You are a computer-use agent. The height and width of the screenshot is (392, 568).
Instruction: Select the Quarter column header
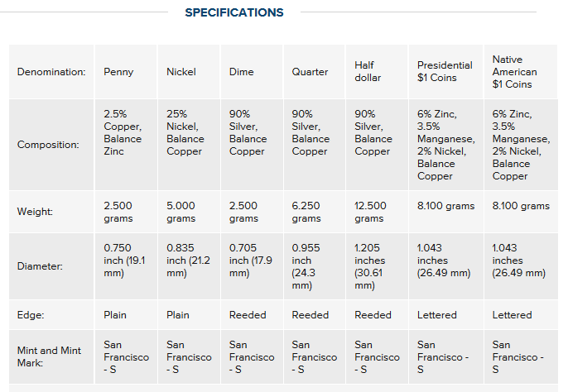click(310, 72)
